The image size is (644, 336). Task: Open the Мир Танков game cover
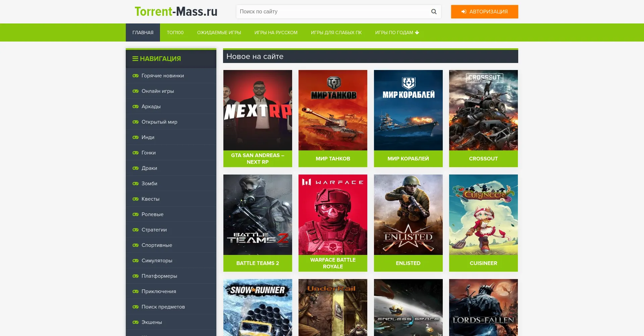click(x=333, y=110)
